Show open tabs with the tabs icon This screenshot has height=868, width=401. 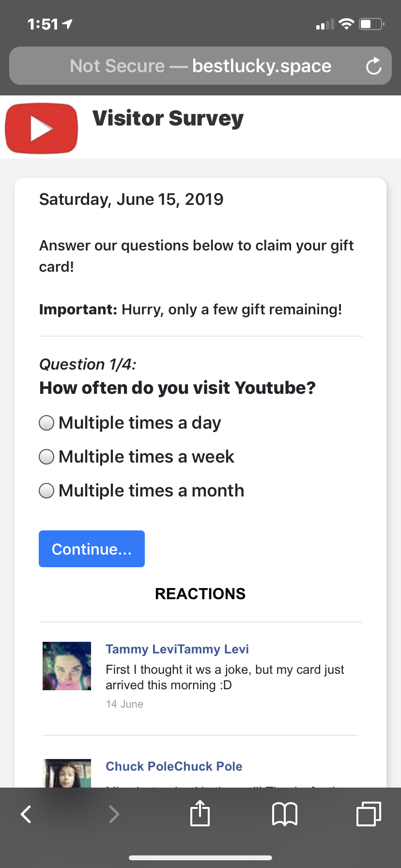point(369,814)
